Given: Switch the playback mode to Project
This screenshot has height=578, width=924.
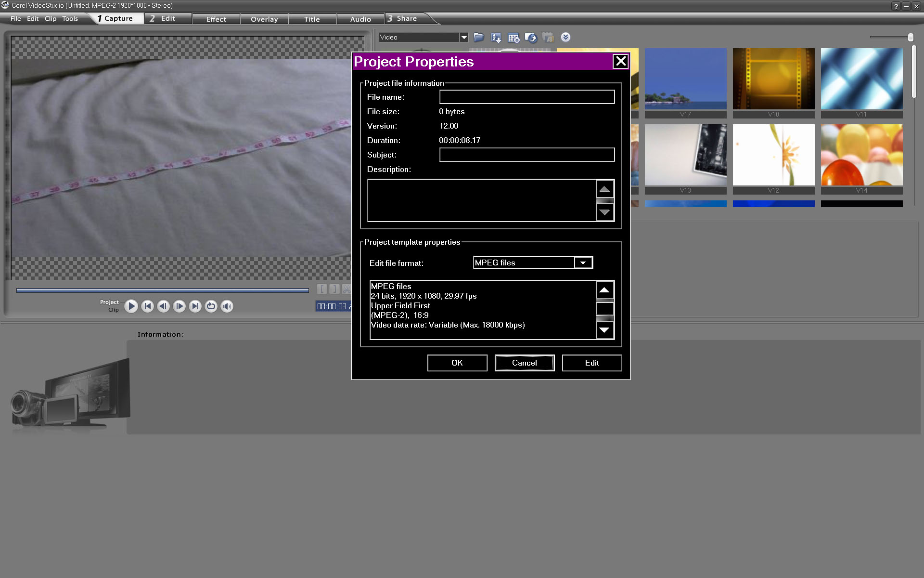Looking at the screenshot, I should coord(109,302).
